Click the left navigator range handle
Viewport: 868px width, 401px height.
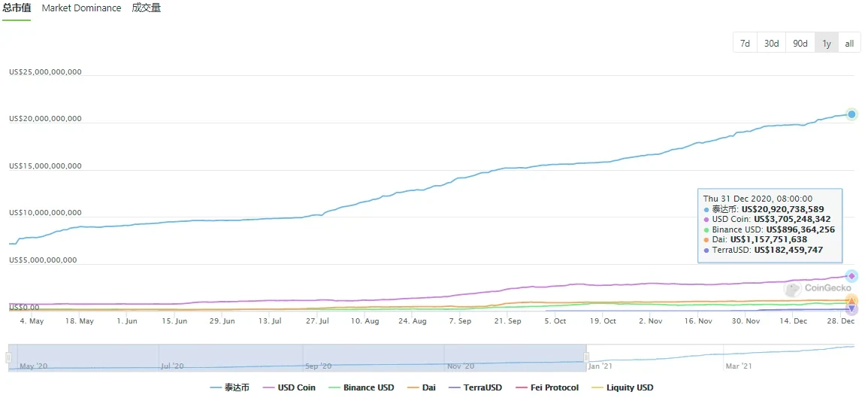click(x=8, y=357)
